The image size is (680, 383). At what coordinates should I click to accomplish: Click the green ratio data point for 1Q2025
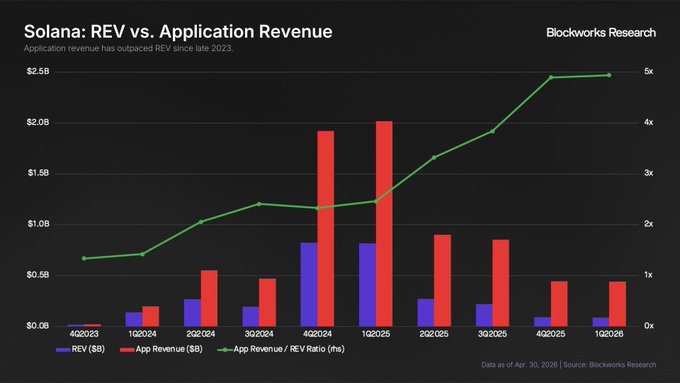[376, 201]
